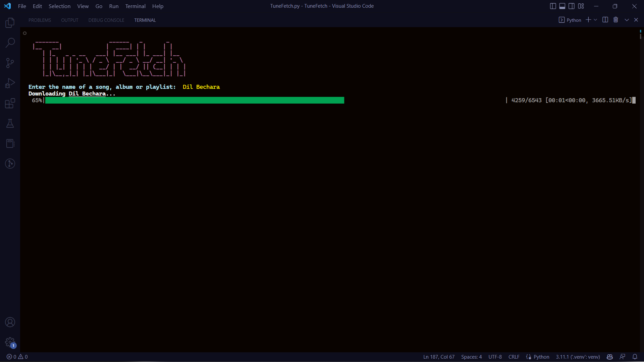Open Source Control view icon

(10, 63)
